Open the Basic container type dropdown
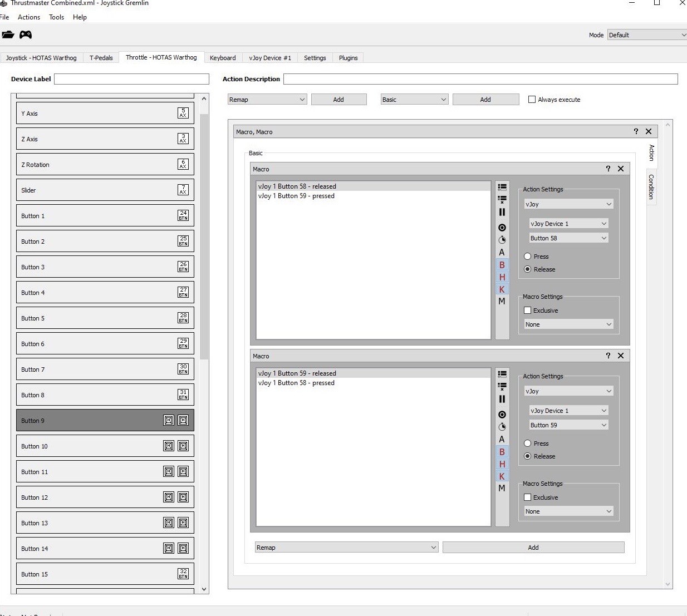Viewport: 687px width, 616px height. pyautogui.click(x=414, y=100)
